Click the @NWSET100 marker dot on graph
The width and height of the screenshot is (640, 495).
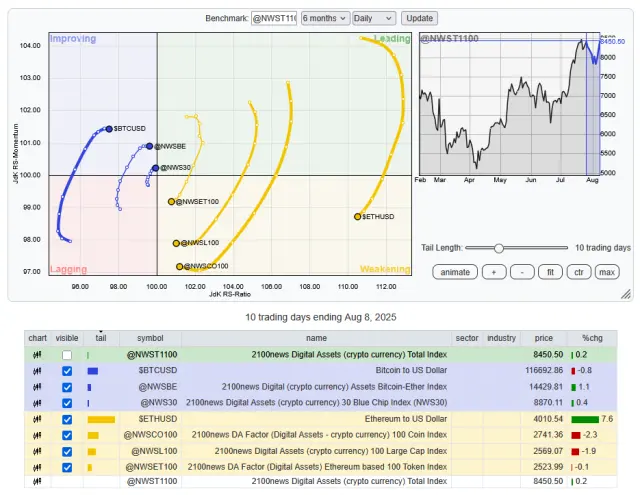tap(171, 202)
